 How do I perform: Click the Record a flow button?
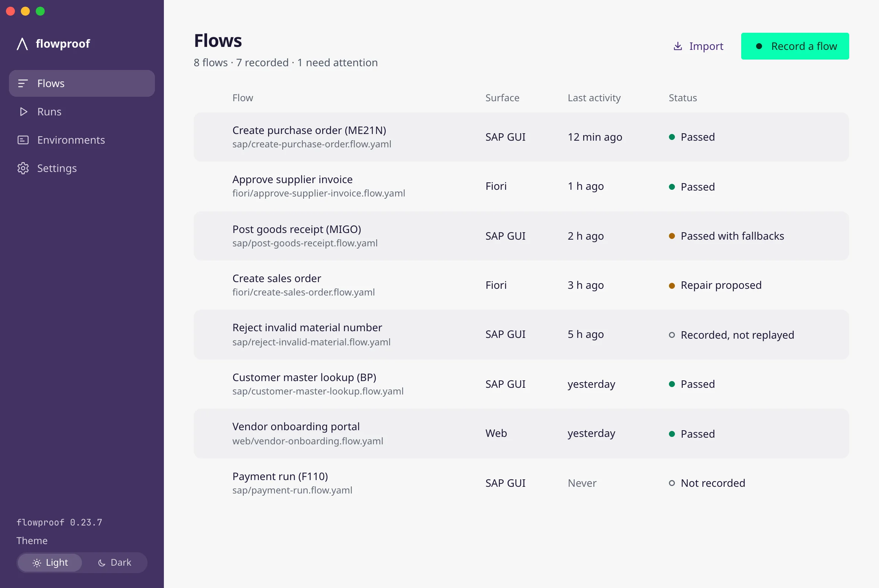pos(795,46)
